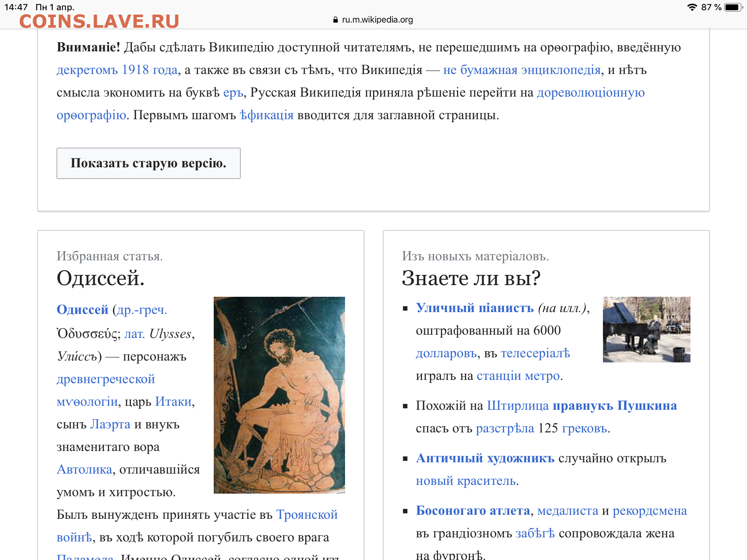Screen dimensions: 747x560
Task: Follow 'станціи метро' link
Action: 518,376
